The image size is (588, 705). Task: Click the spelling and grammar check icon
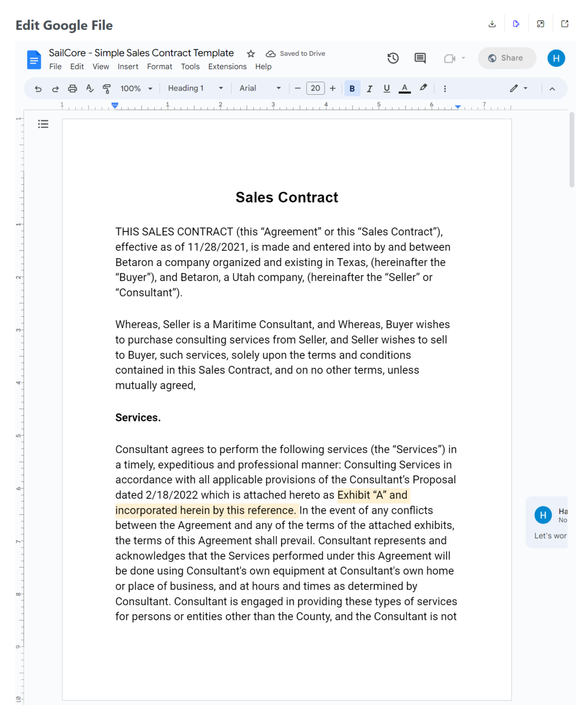pyautogui.click(x=90, y=88)
